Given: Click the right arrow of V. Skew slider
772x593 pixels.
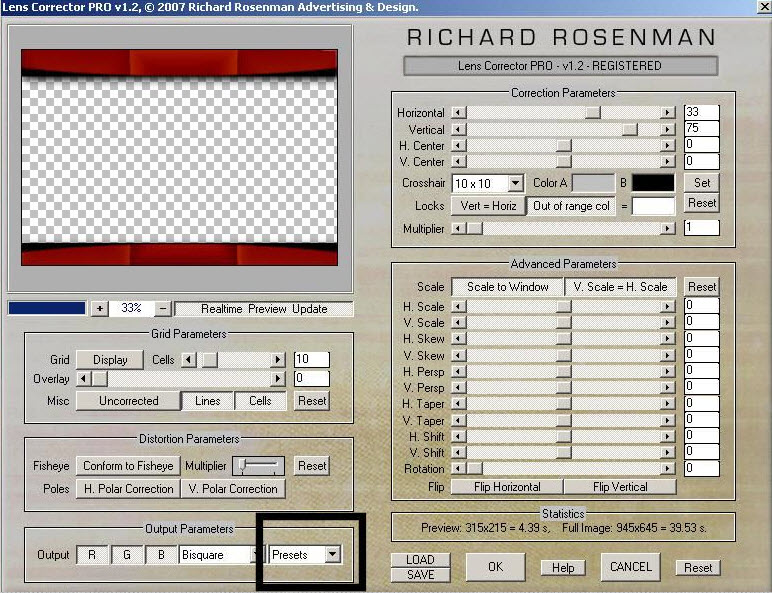Looking at the screenshot, I should tap(667, 355).
